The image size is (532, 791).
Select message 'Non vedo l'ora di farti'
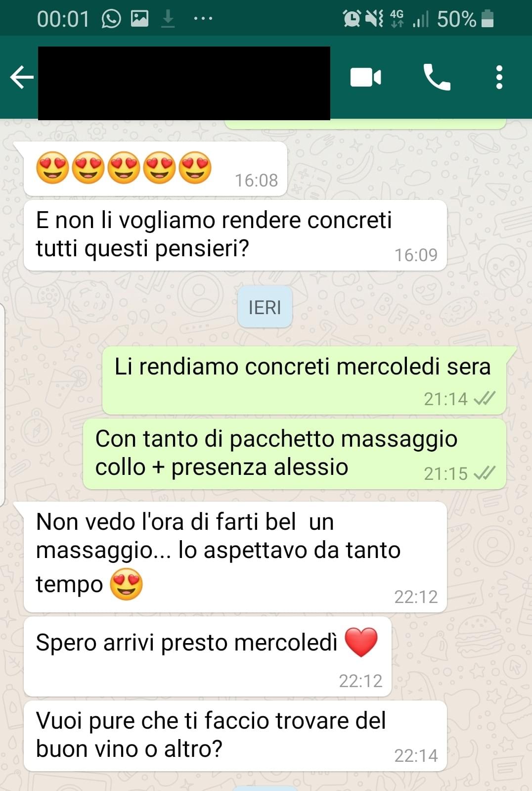(x=235, y=557)
